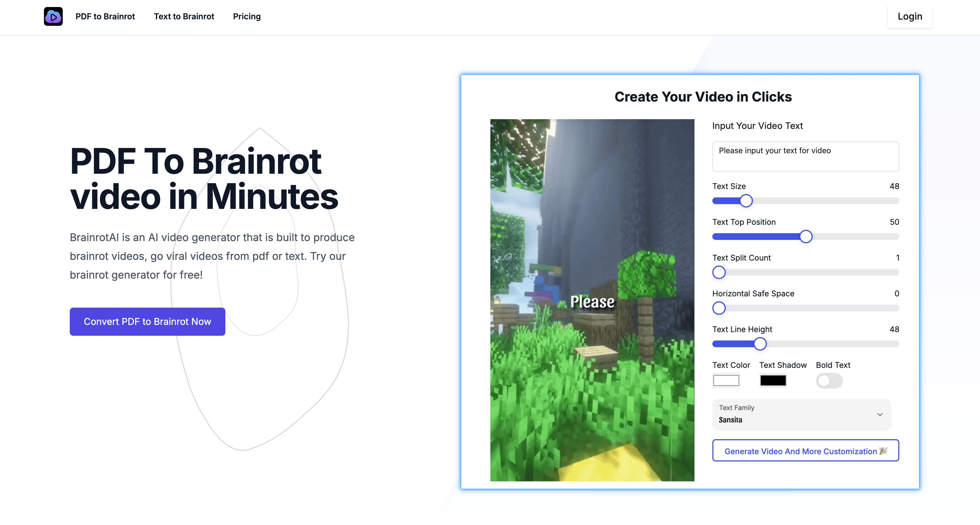
Task: Click Convert PDF to Brainrot Now
Action: click(147, 321)
